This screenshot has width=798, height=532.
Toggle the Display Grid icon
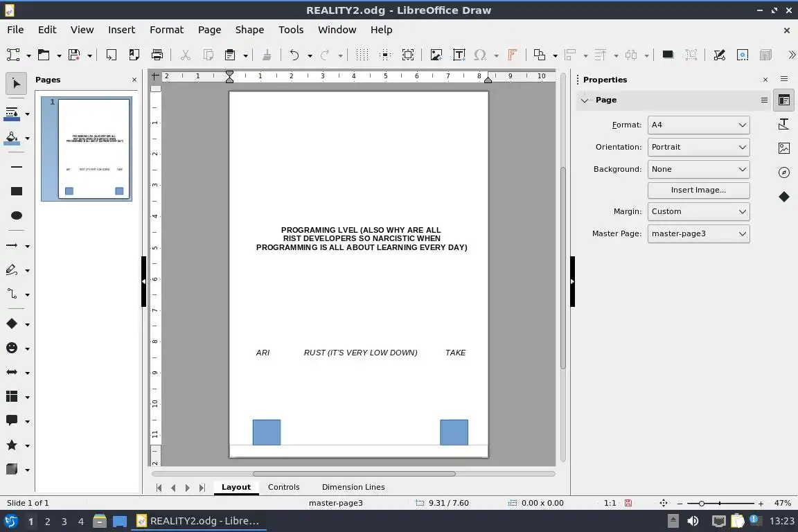pyautogui.click(x=362, y=55)
